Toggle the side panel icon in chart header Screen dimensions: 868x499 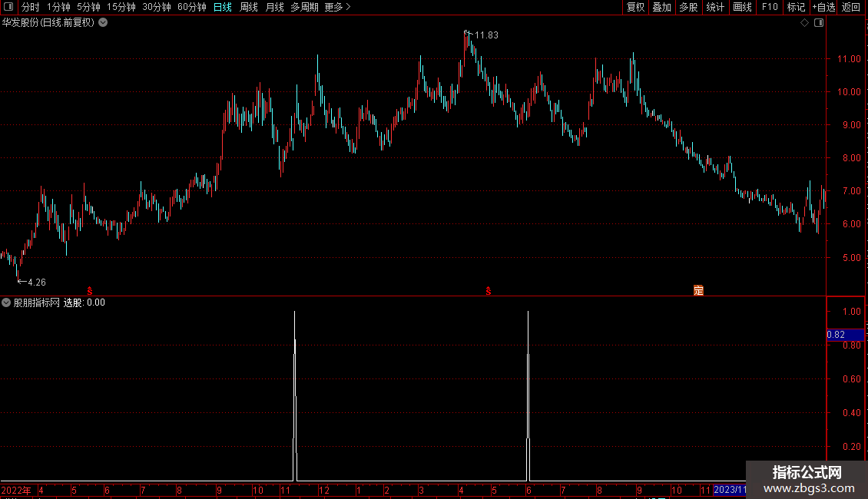click(x=819, y=23)
